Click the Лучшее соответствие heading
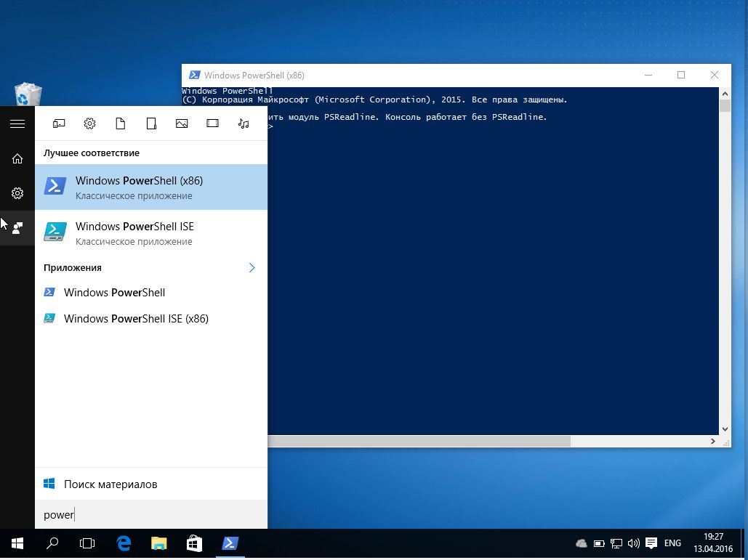Screen dimensions: 748x560 click(92, 153)
